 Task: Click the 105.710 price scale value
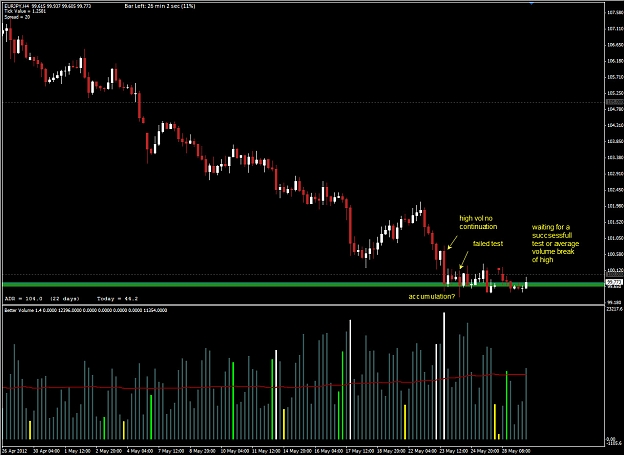[615, 77]
